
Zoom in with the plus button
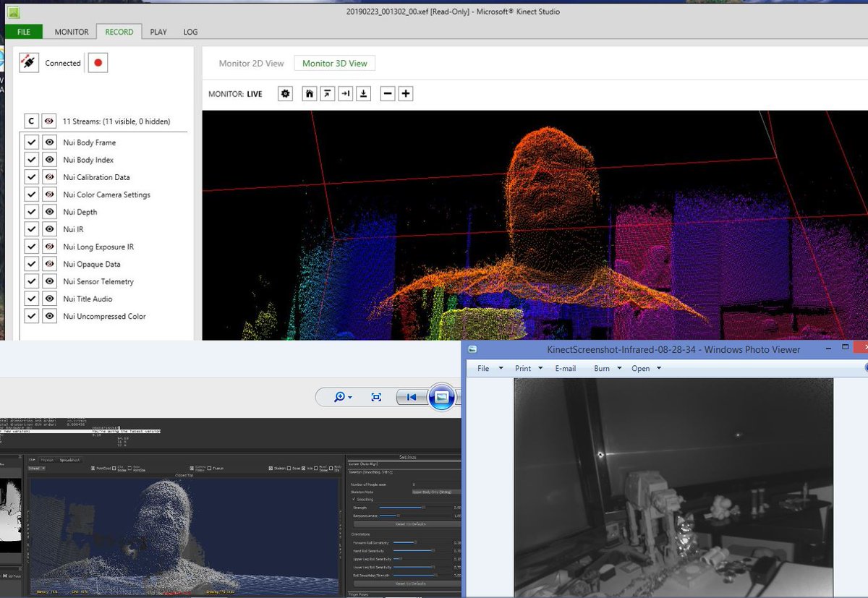coord(406,94)
